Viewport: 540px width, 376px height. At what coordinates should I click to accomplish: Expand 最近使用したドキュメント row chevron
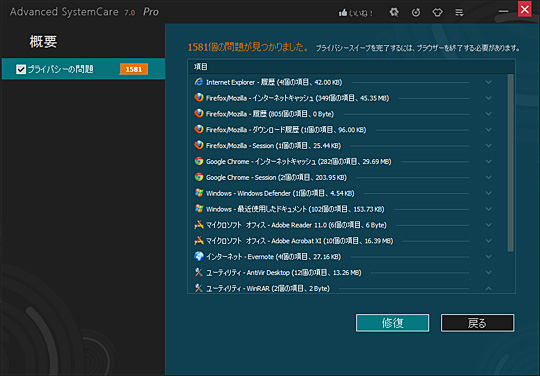(488, 209)
